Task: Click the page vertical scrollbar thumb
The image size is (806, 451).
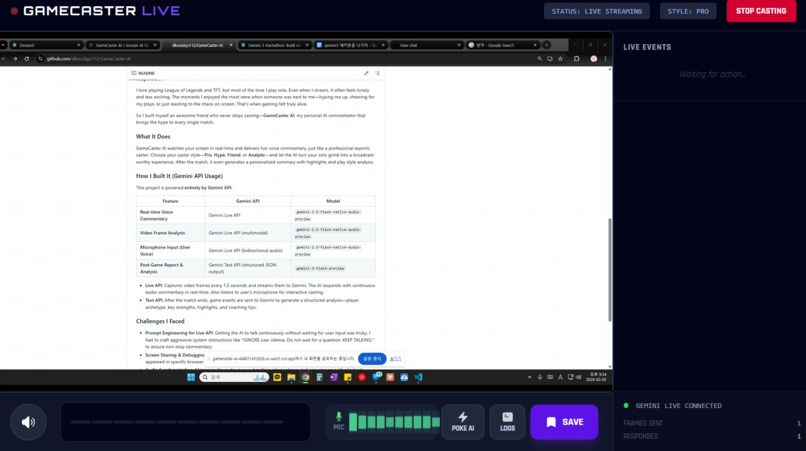Action: (x=610, y=269)
